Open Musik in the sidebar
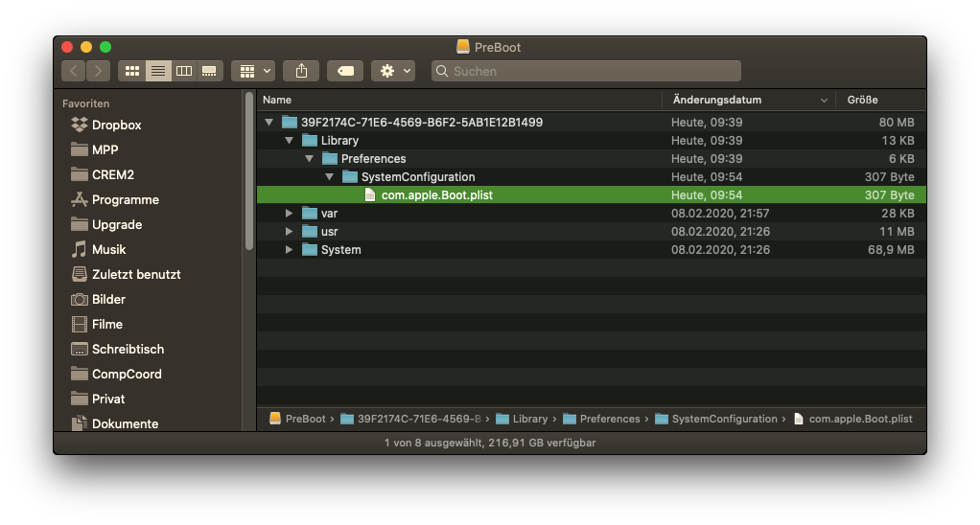The height and width of the screenshot is (525, 980). [x=99, y=250]
